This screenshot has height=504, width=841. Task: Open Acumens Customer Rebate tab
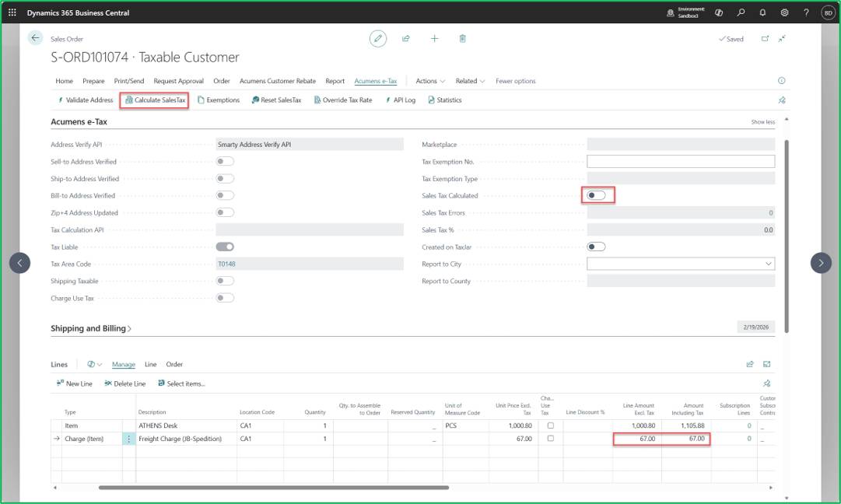coord(277,81)
